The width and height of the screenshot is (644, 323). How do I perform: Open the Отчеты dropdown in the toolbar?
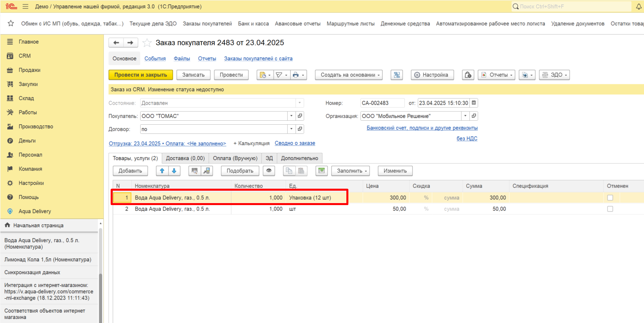[x=497, y=75]
